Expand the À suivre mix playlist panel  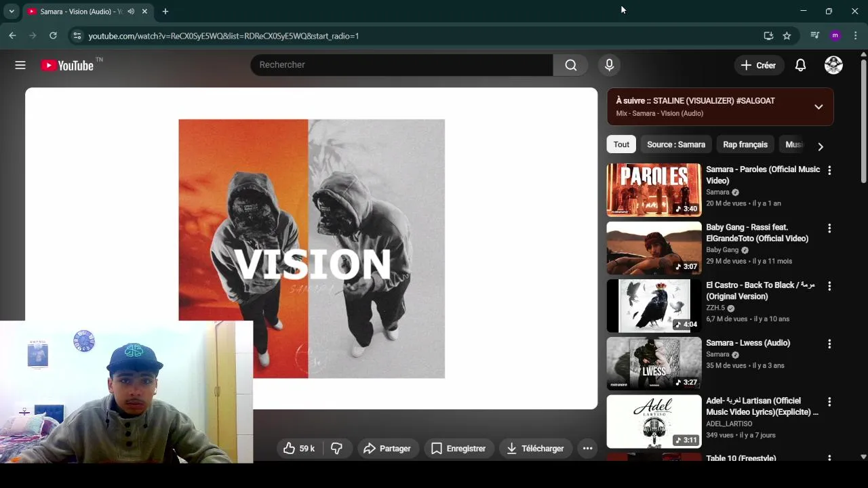pos(818,106)
